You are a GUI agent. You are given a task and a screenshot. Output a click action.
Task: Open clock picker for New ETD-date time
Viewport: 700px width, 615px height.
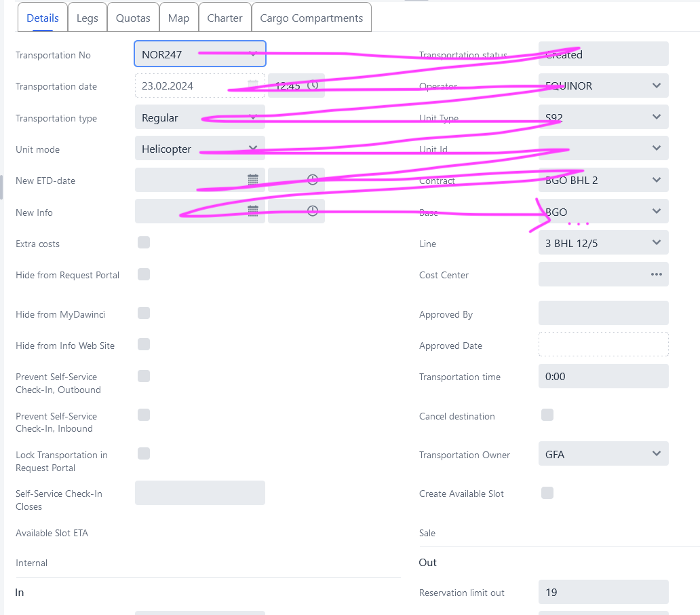pyautogui.click(x=312, y=180)
